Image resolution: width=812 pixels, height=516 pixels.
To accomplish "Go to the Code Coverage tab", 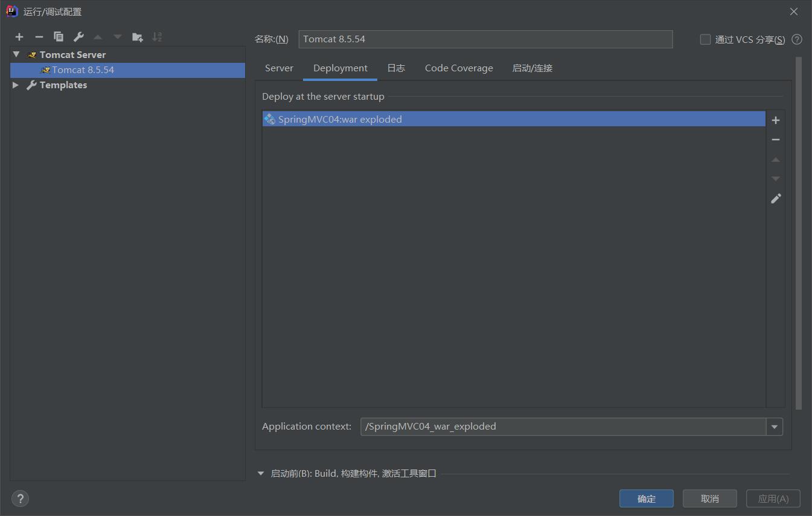I will (x=459, y=68).
